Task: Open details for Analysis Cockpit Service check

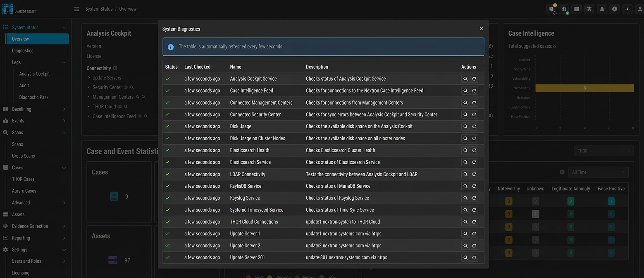Action: 465,79
